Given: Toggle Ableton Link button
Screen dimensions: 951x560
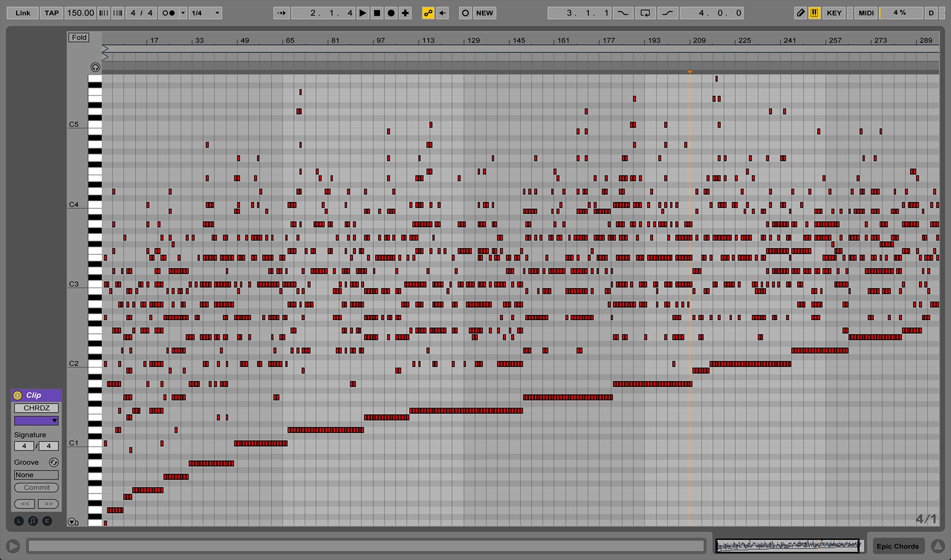Looking at the screenshot, I should click(x=23, y=13).
